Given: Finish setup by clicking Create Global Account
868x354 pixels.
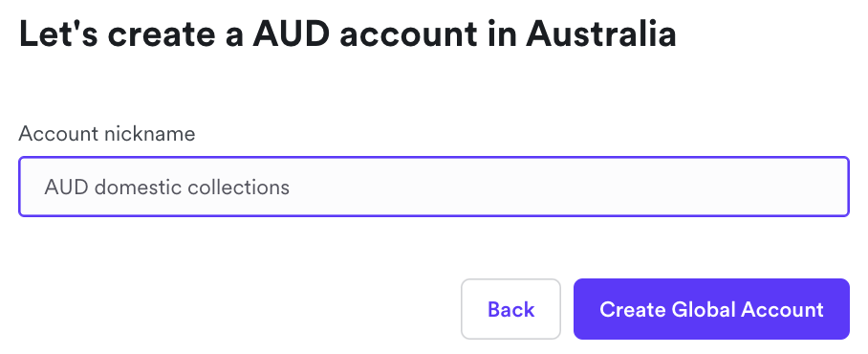Looking at the screenshot, I should click(711, 309).
